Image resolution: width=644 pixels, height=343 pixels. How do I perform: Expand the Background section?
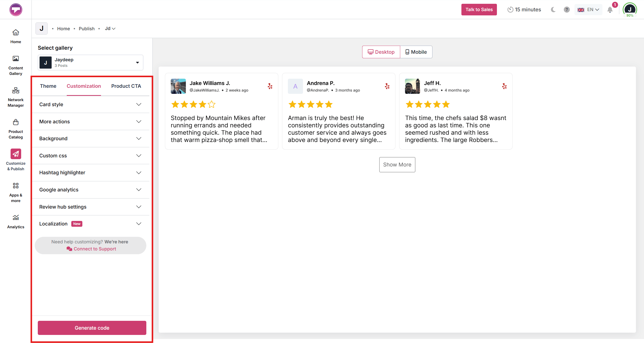pos(90,138)
